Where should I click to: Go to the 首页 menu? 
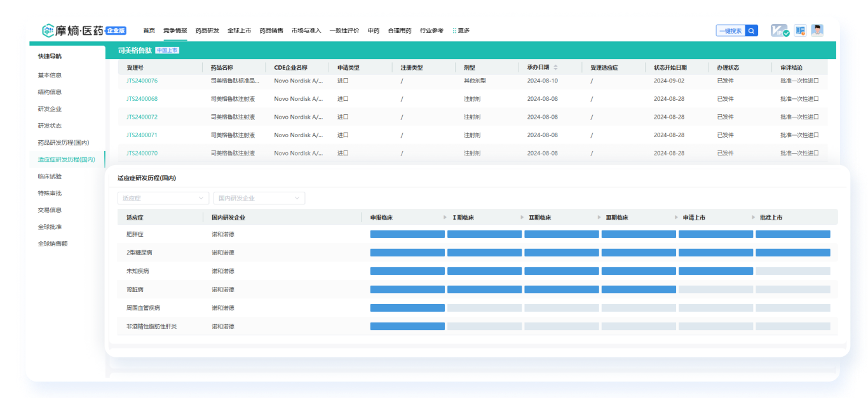pyautogui.click(x=149, y=30)
